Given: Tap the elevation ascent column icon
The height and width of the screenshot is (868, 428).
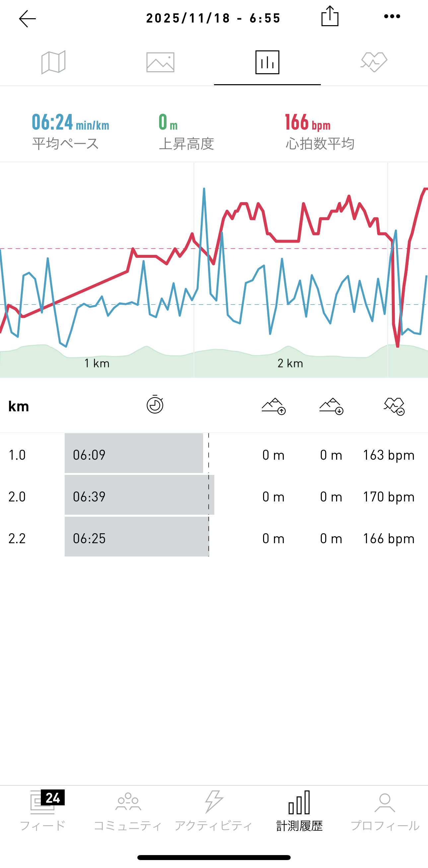Looking at the screenshot, I should coord(273,406).
